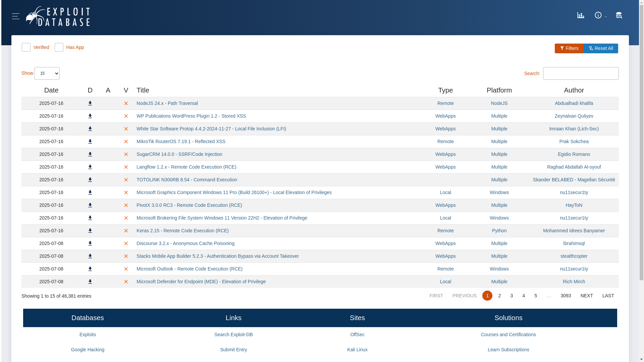Download the MikroTik RouterOS Reflected XSS exploit
This screenshot has width=644, height=362.
pyautogui.click(x=90, y=142)
